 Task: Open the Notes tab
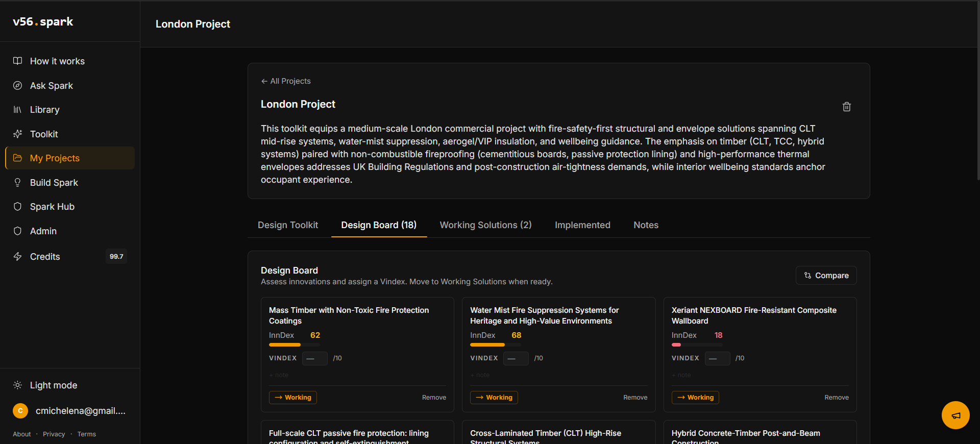click(x=646, y=225)
